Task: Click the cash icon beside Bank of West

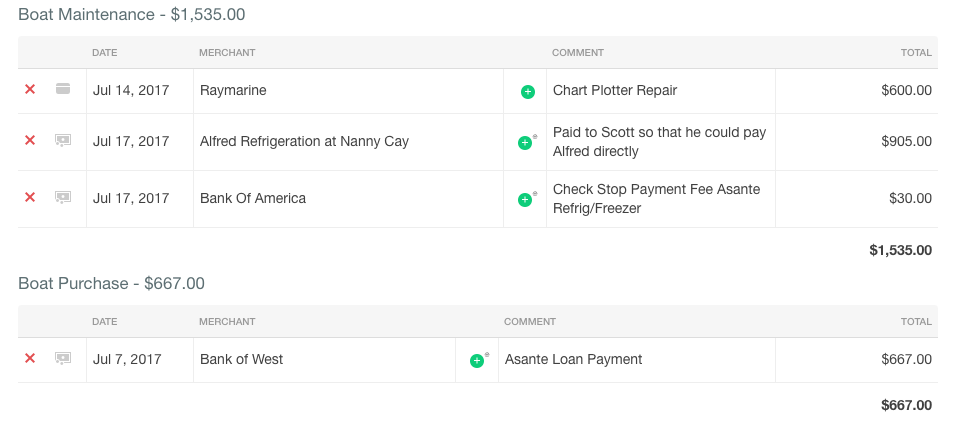Action: (63, 359)
